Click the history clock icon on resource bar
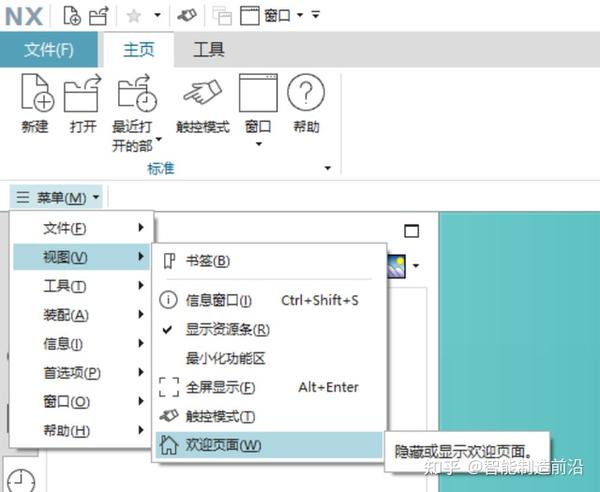Viewport: 600px width, 492px height. pyautogui.click(x=21, y=481)
